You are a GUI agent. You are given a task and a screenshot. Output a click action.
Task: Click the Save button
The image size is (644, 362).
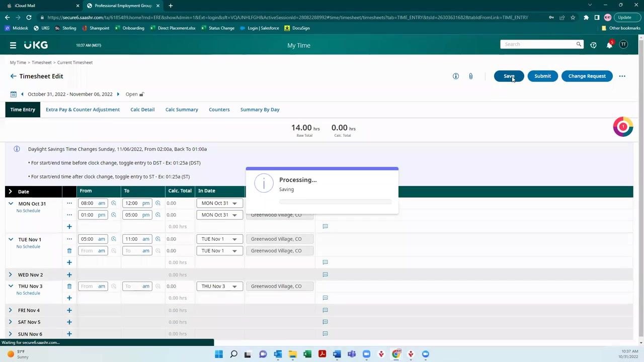click(x=509, y=76)
